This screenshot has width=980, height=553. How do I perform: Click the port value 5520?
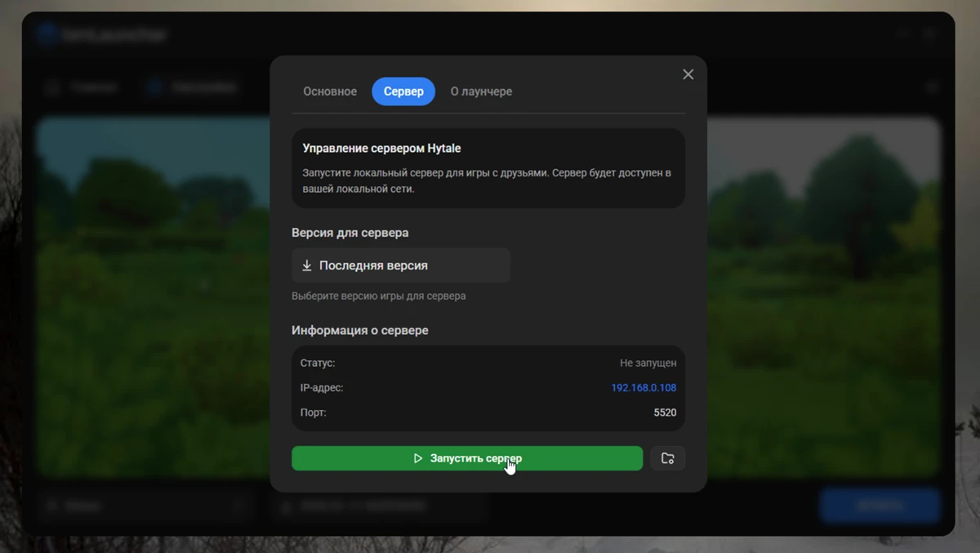665,413
